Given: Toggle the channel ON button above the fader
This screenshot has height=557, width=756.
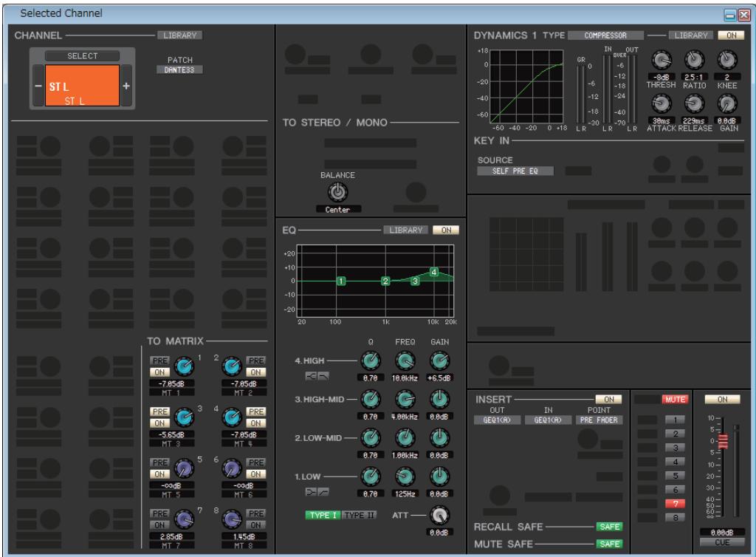Looking at the screenshot, I should (x=722, y=400).
